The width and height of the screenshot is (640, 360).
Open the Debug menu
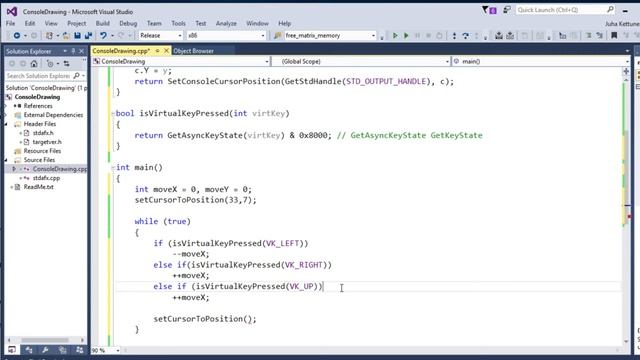coord(128,24)
